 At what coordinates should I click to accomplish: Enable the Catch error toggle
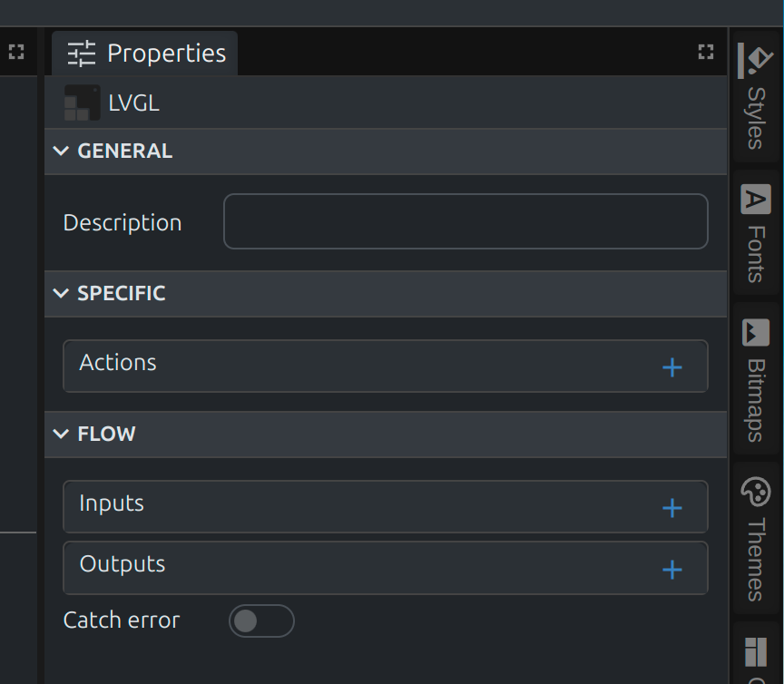pos(261,621)
